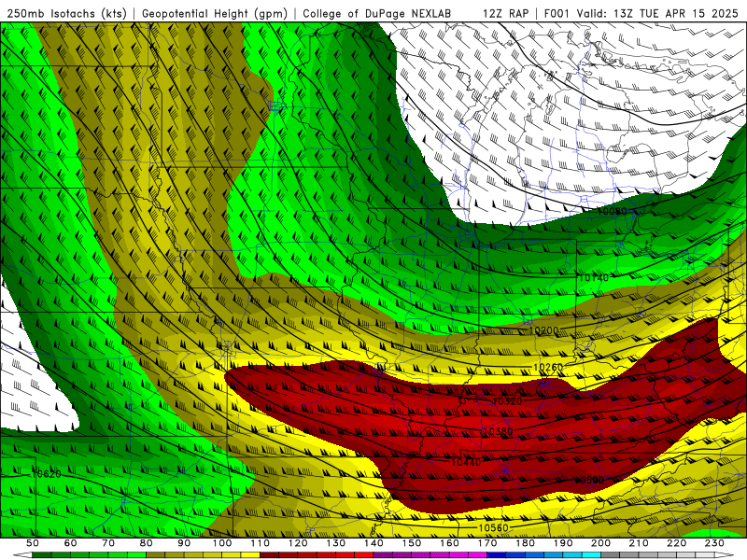Click the 50 kt color scale label

tap(33, 543)
